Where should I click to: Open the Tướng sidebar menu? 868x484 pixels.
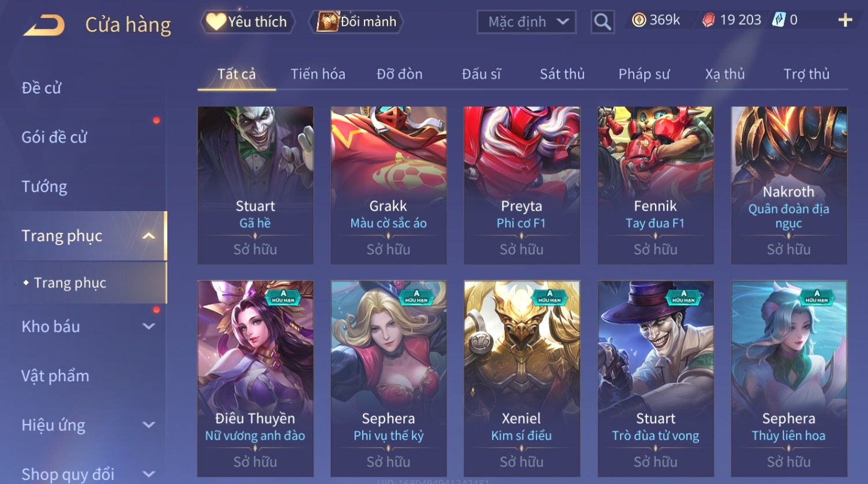click(44, 186)
